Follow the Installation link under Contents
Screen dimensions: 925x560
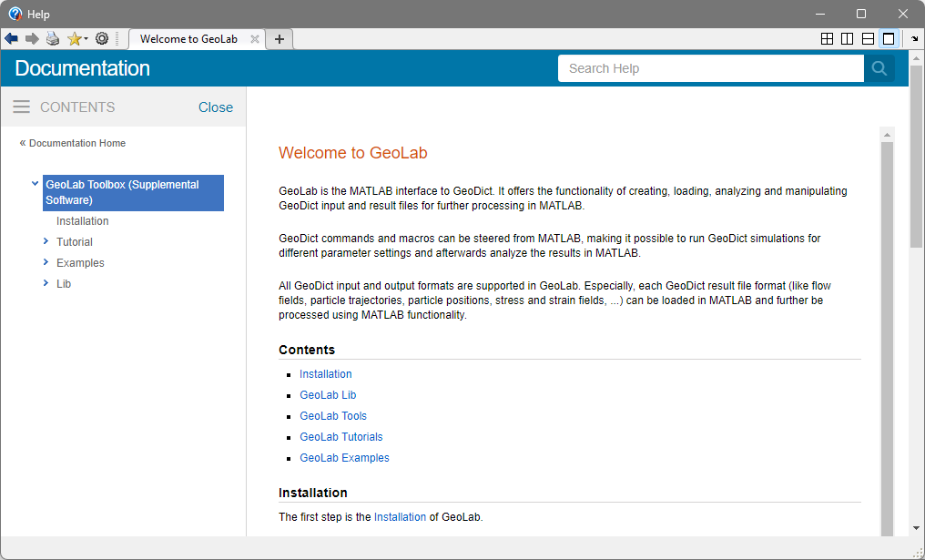click(x=326, y=374)
